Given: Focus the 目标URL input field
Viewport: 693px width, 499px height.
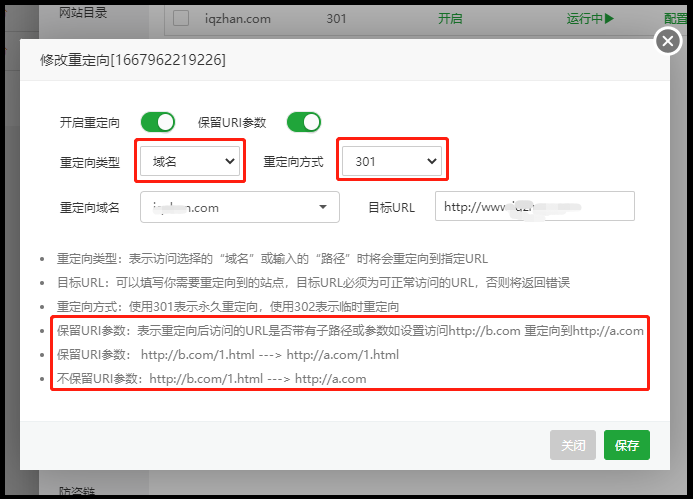Looking at the screenshot, I should (x=534, y=207).
